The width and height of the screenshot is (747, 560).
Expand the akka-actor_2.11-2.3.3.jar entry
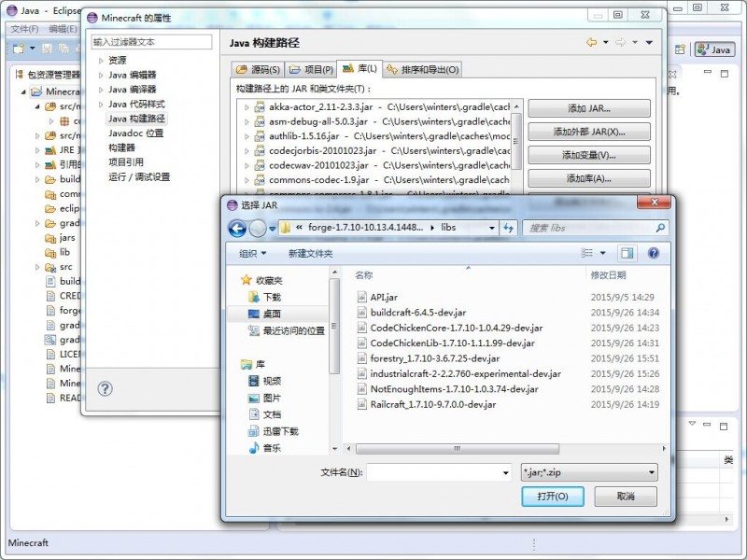247,107
